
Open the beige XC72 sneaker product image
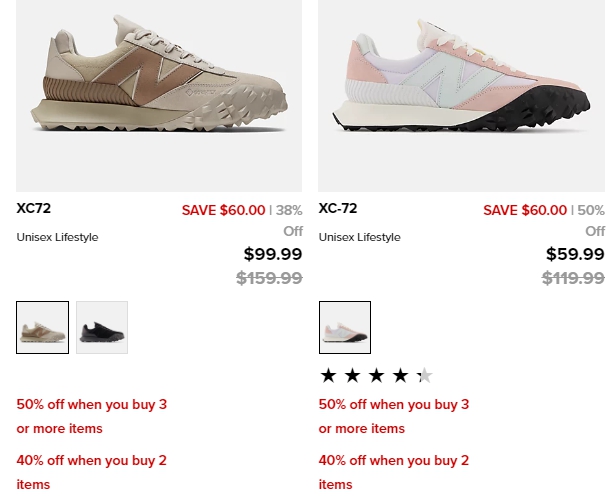(159, 95)
